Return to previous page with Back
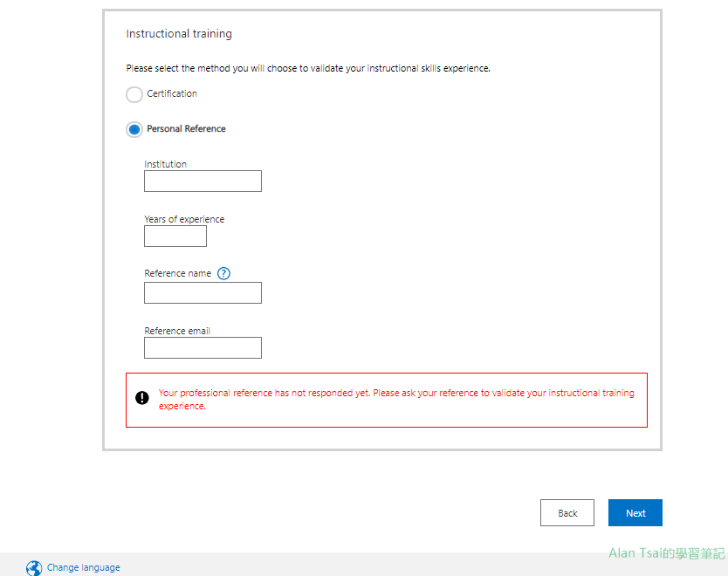Screen dimensions: 728x576 pos(567,513)
